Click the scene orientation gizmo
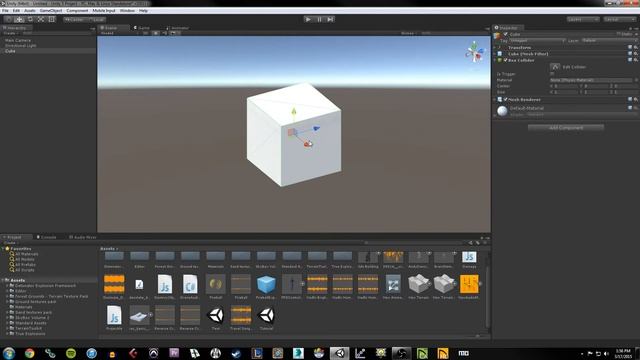Screen dimensions: 640x360 point(475,52)
